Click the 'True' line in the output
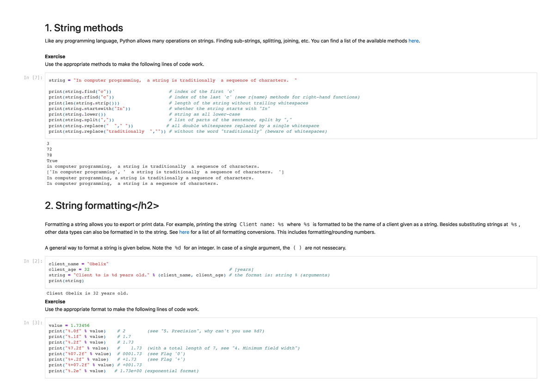The image size is (555, 392). coord(52,161)
